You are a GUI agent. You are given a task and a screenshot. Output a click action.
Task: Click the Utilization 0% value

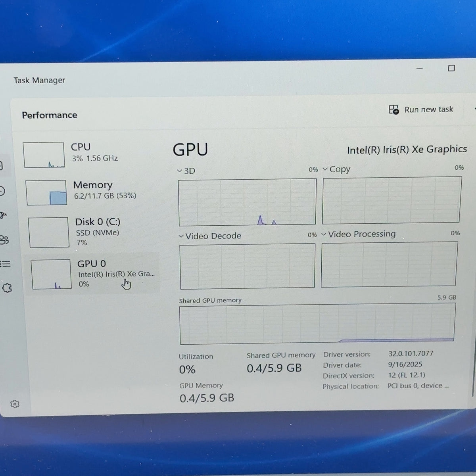(x=187, y=370)
